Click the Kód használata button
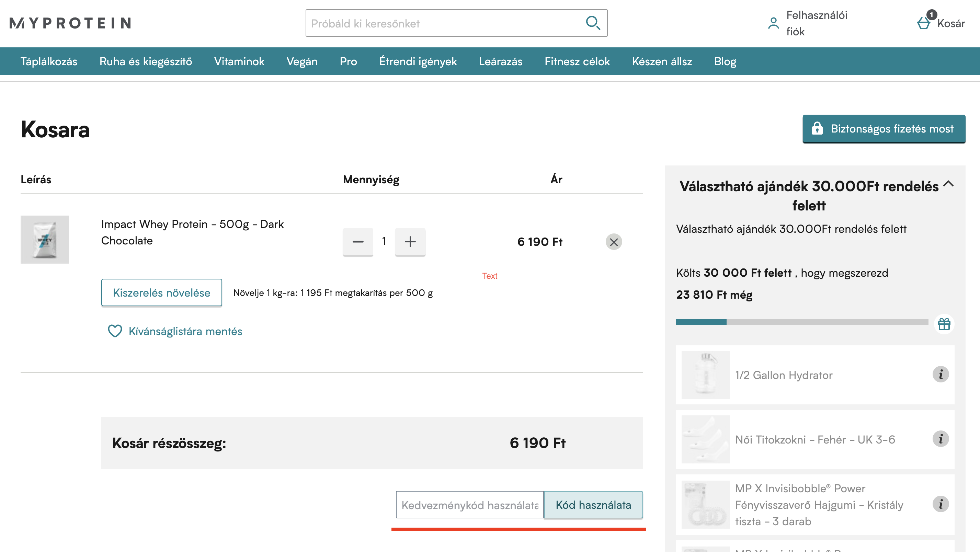The image size is (980, 552). click(x=593, y=505)
